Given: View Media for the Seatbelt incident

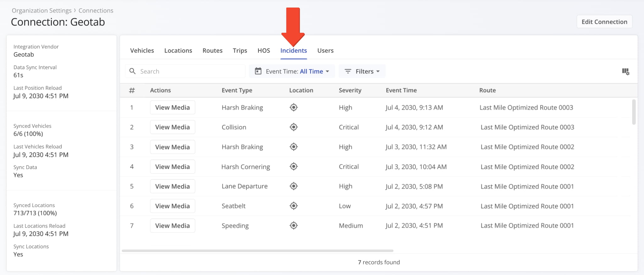Looking at the screenshot, I should pyautogui.click(x=172, y=206).
